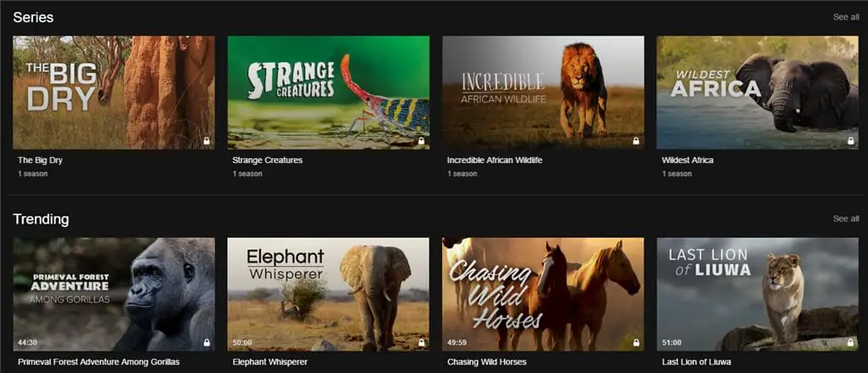Viewport: 868px width, 373px height.
Task: Click lock icon on The Big Dry thumbnail
Action: tap(207, 141)
